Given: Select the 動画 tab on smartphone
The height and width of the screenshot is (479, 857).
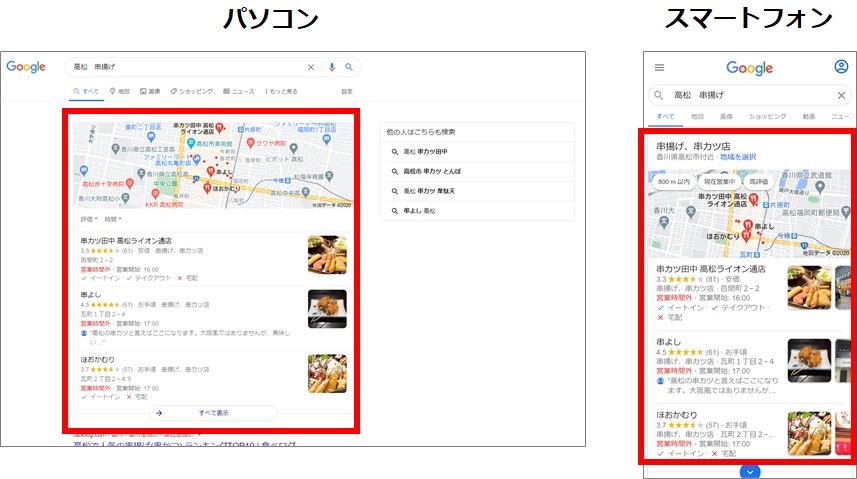Looking at the screenshot, I should [x=809, y=116].
